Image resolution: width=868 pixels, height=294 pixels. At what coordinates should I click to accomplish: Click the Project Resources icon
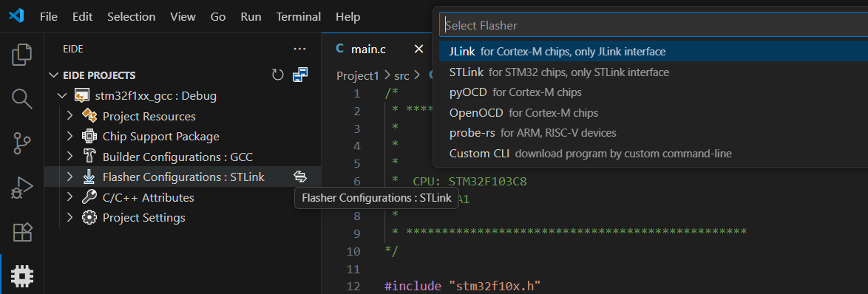(x=89, y=116)
